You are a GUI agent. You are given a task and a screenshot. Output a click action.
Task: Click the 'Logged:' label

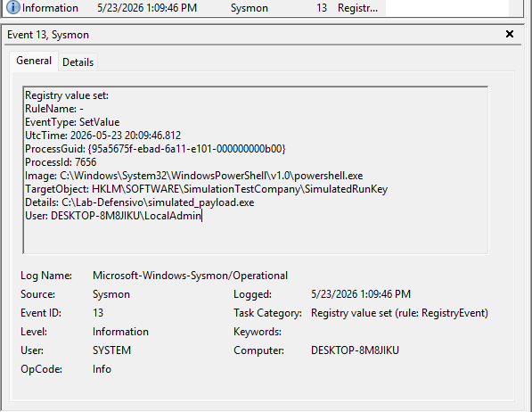[x=252, y=294]
